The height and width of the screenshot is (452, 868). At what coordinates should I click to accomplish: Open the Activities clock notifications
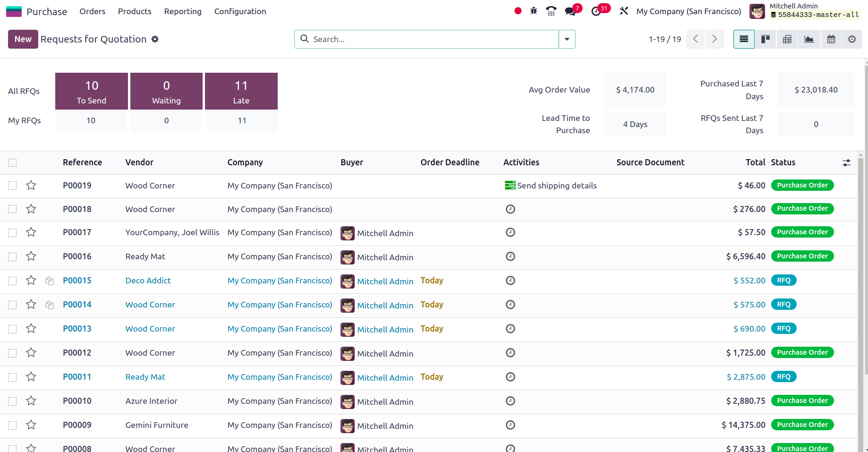tap(596, 10)
